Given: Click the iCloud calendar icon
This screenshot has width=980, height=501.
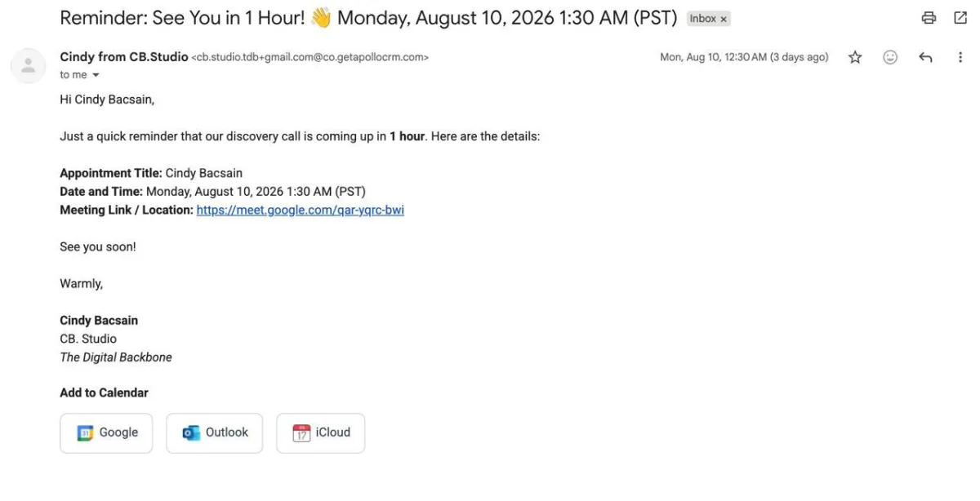Looking at the screenshot, I should (x=302, y=433).
